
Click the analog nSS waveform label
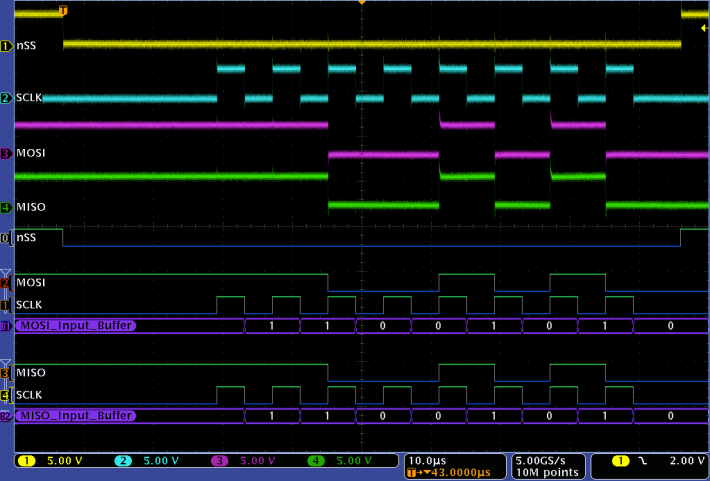click(26, 46)
